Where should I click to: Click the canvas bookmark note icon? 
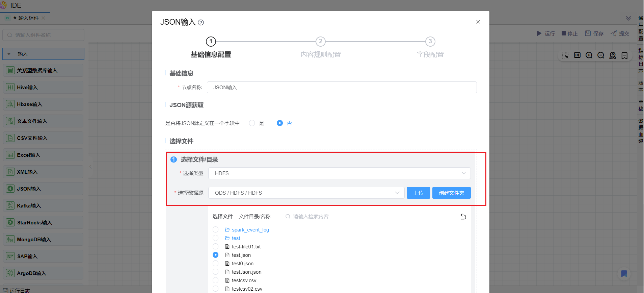point(624,55)
